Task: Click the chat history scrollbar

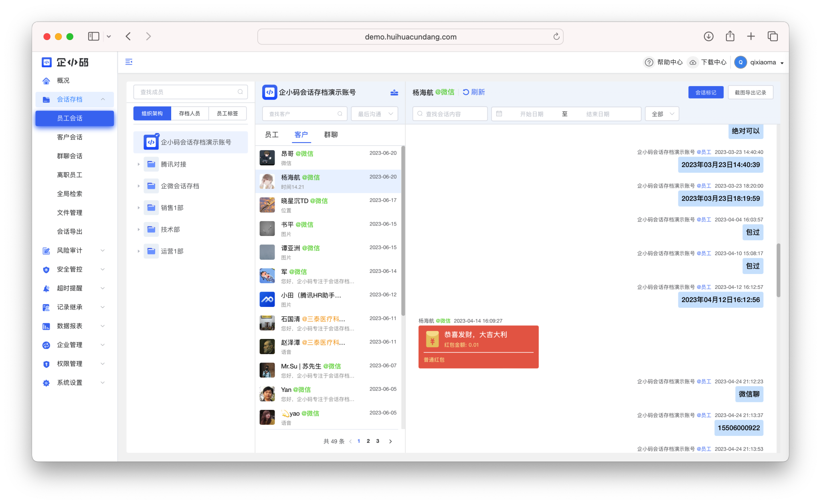Action: point(779,270)
